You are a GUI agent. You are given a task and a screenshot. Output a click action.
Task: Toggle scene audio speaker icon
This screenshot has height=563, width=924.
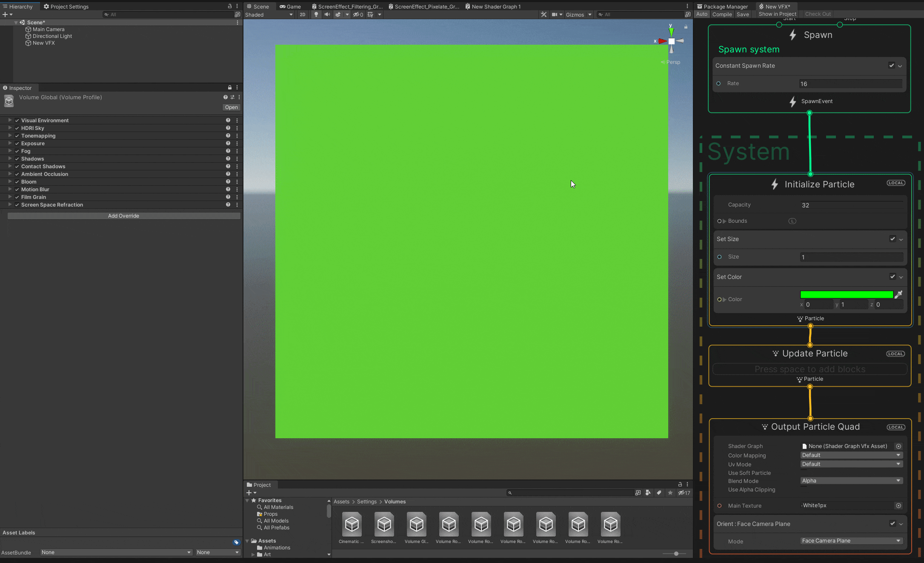[327, 14]
